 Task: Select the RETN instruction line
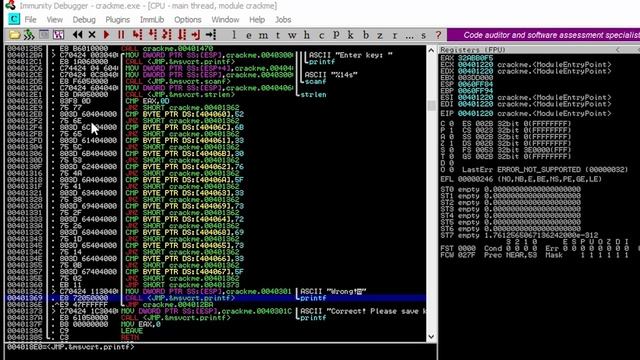(130, 337)
